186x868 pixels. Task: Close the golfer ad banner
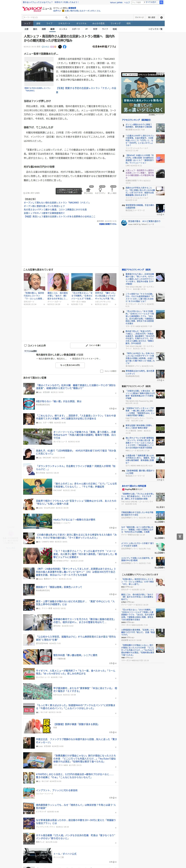point(163,73)
